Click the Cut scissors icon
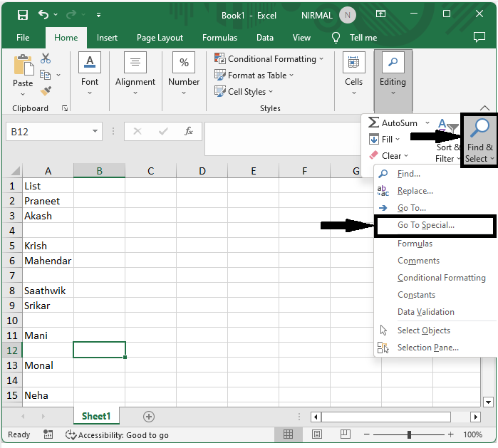 pos(46,58)
